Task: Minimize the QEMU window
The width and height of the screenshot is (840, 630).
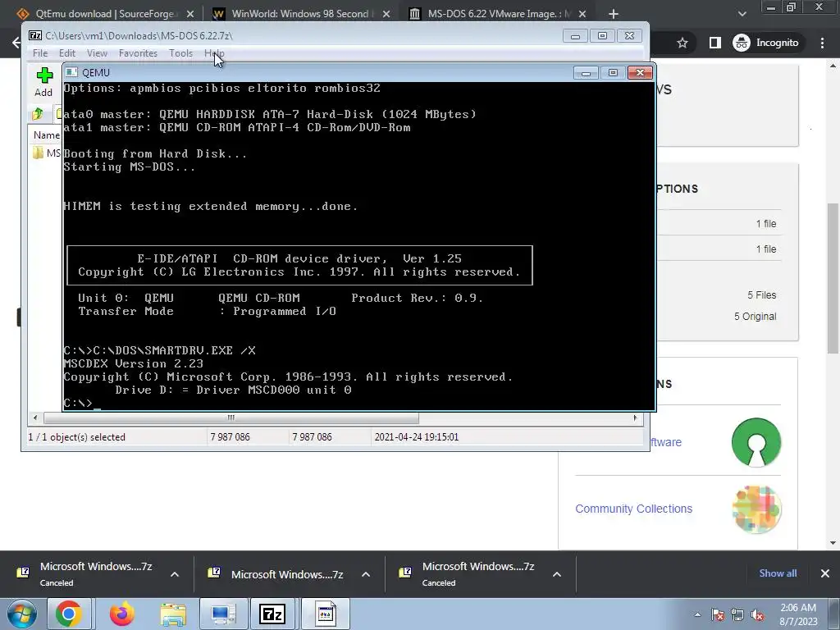Action: tap(586, 72)
